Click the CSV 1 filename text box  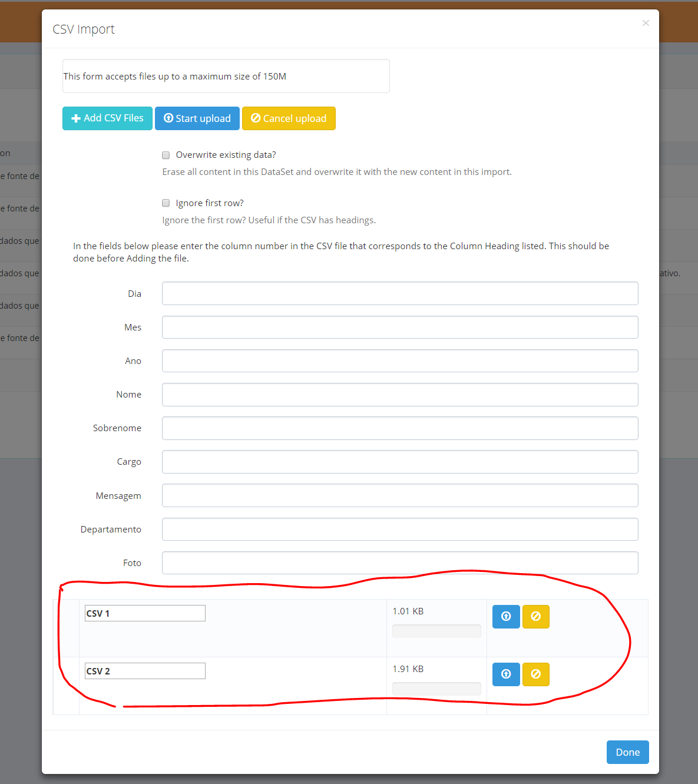(x=145, y=613)
